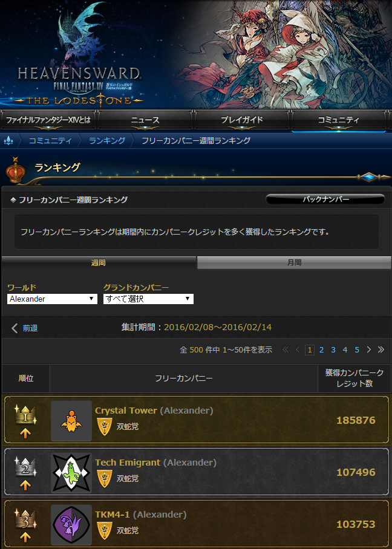
Task: Click TKM4-1's purple flower crest emblem
Action: click(x=71, y=524)
